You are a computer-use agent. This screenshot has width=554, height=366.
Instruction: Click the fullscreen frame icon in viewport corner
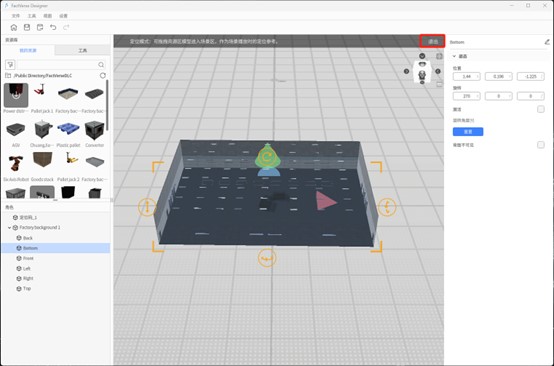[x=439, y=56]
